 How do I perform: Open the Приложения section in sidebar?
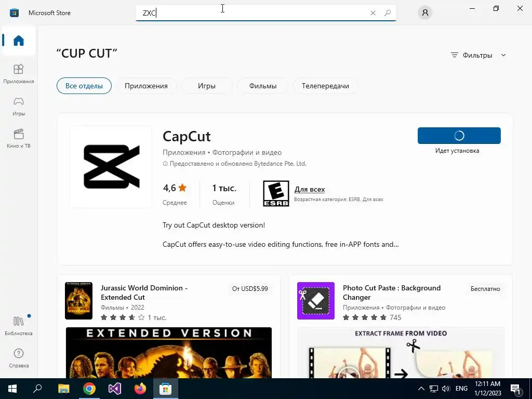click(x=19, y=74)
